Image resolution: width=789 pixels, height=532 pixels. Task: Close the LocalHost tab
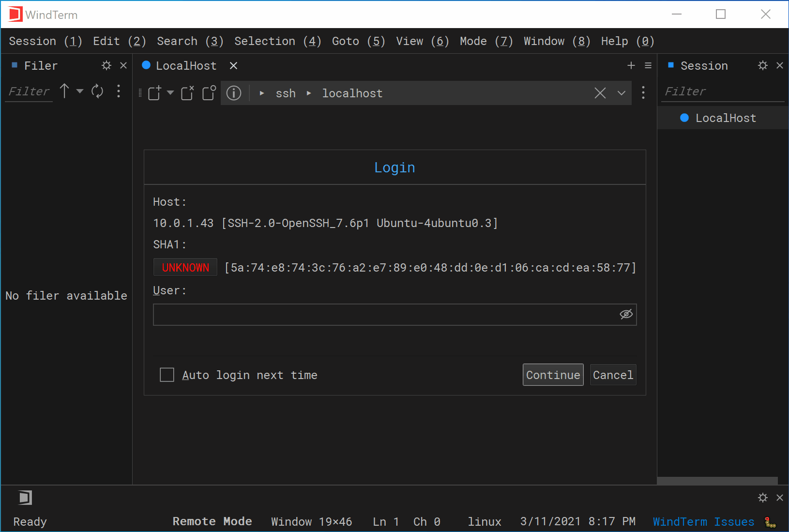pos(233,66)
